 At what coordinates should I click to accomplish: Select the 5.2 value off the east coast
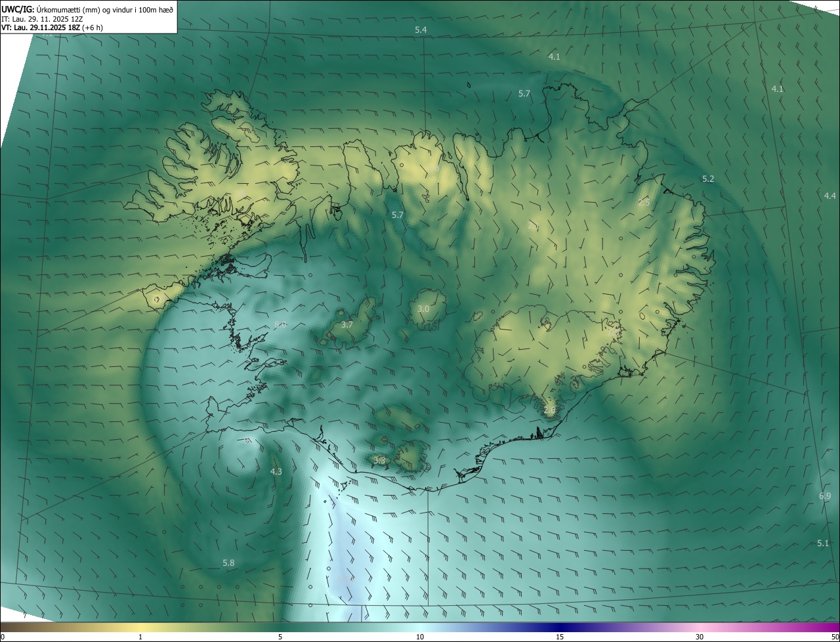tap(708, 179)
